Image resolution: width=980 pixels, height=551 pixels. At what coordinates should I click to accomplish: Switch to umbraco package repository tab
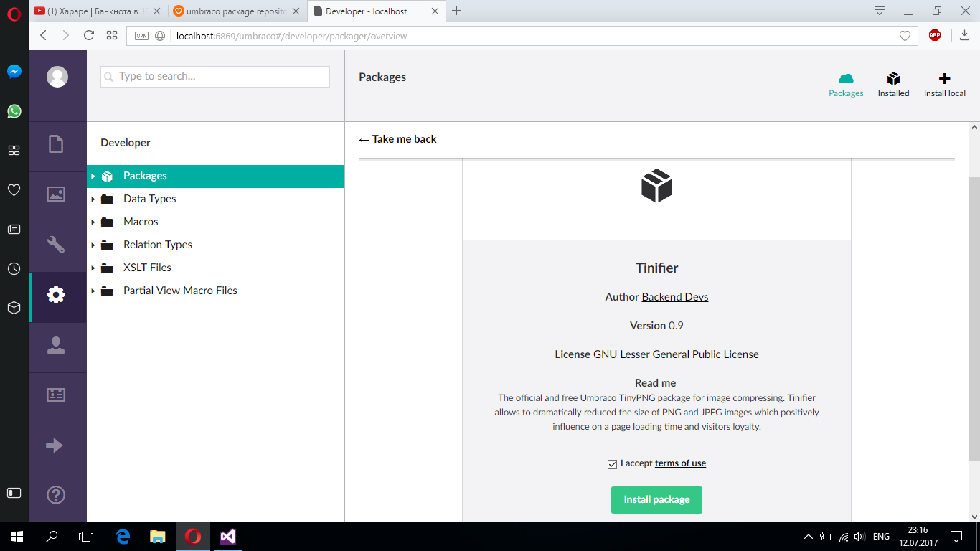point(237,11)
